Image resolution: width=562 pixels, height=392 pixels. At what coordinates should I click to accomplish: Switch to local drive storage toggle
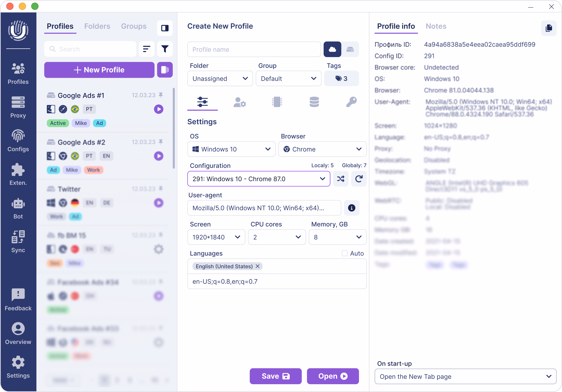click(350, 49)
